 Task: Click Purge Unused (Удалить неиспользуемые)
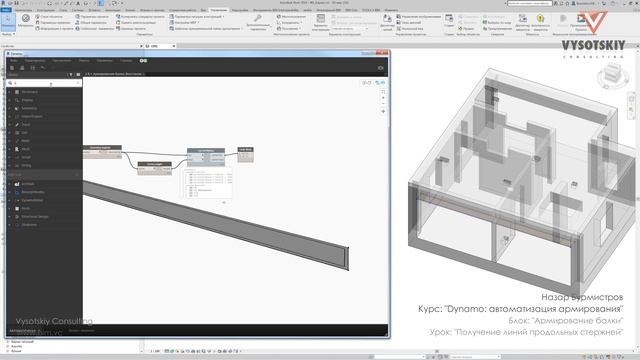[x=136, y=22]
